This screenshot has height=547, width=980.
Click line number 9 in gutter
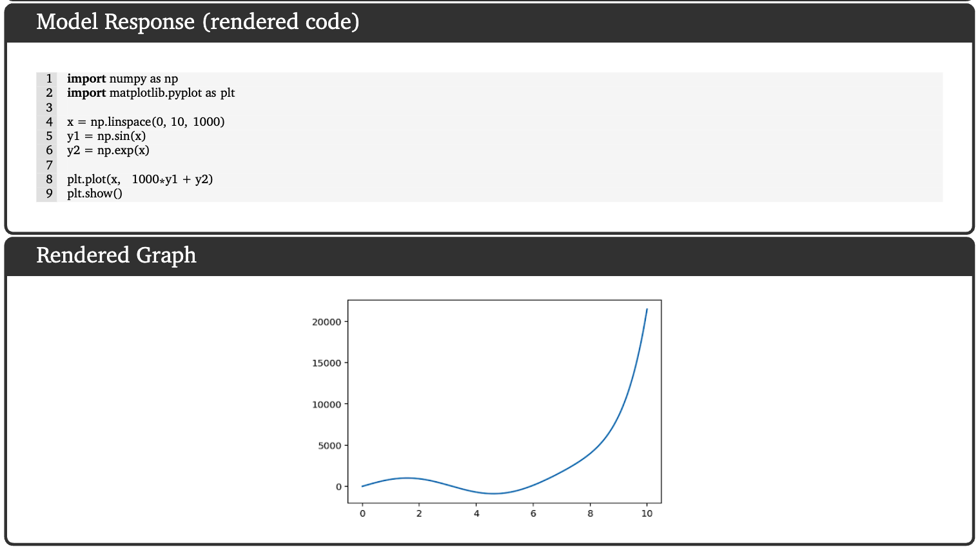tap(49, 194)
